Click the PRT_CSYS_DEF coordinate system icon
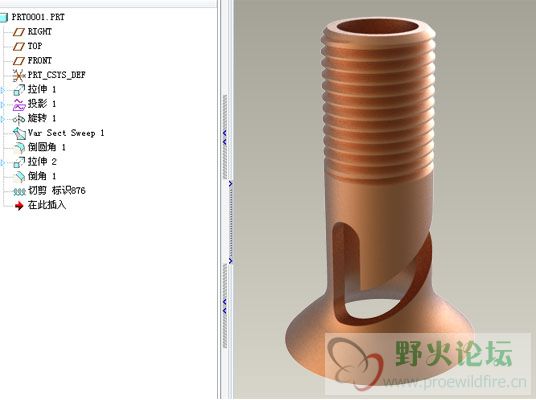This screenshot has height=400, width=536. (19, 75)
